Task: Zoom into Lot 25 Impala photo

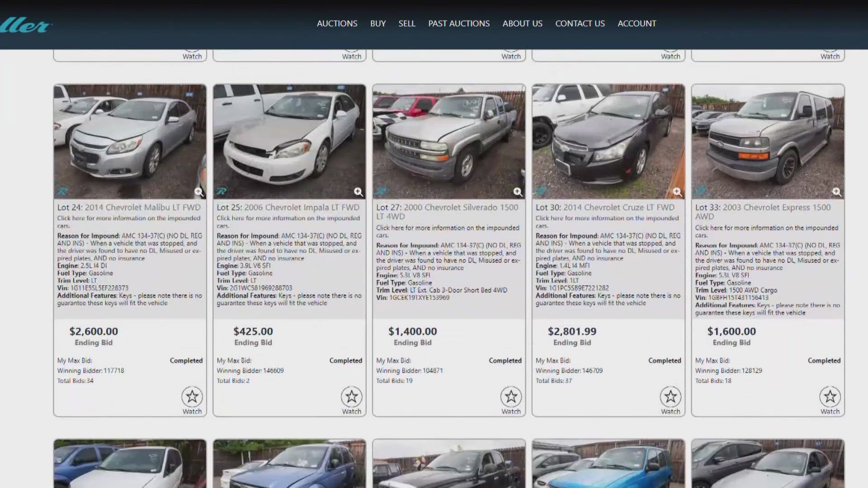Action: 359,192
